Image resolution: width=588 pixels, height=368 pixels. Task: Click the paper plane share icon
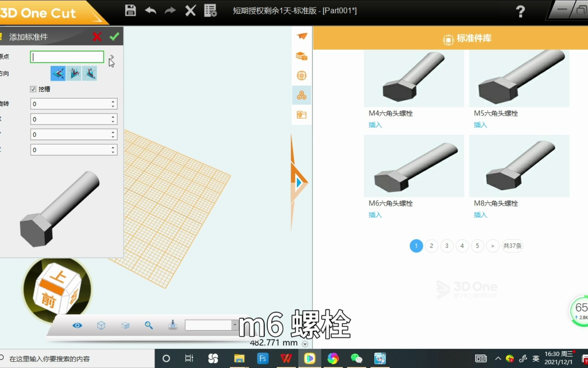click(301, 36)
